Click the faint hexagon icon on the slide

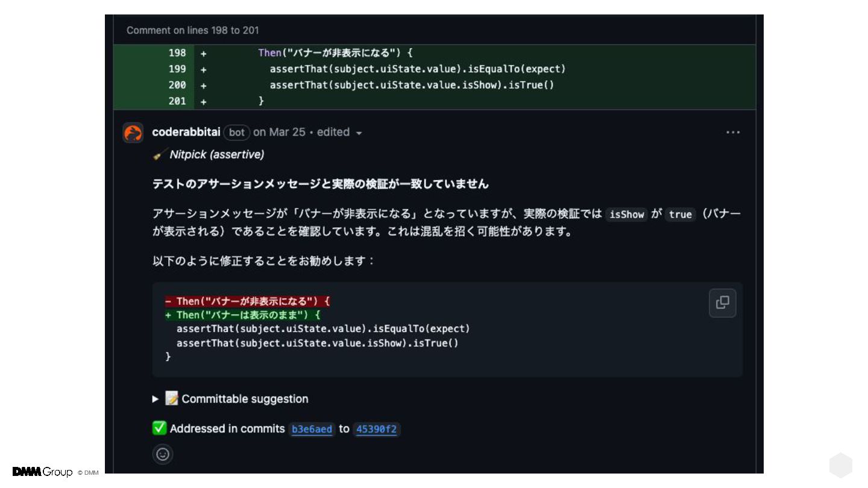click(x=840, y=465)
